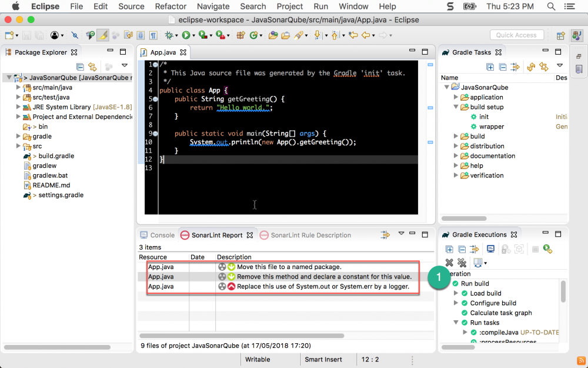The image size is (588, 368).
Task: Refresh the Gradle Tasks list
Action: coord(532,67)
